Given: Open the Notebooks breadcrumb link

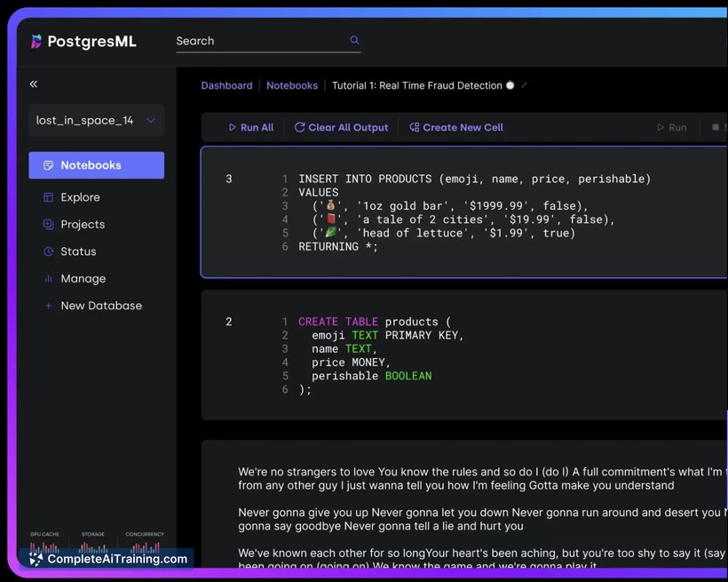Looking at the screenshot, I should click(x=292, y=86).
